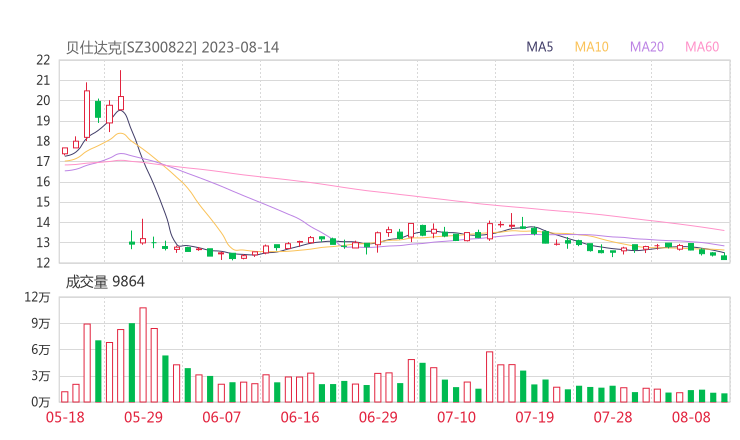Image resolution: width=740 pixels, height=440 pixels.
Task: Click the 6万 volume axis label
Action: coord(41,350)
